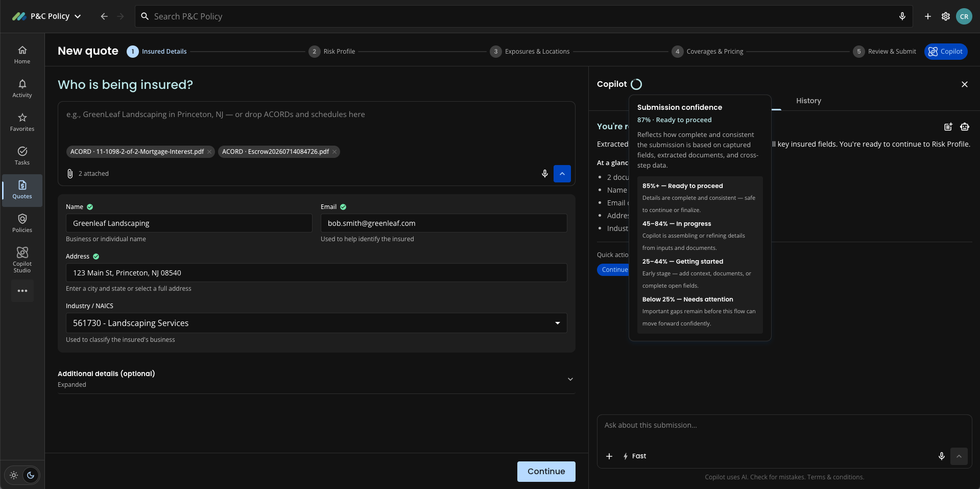This screenshot has height=489, width=980.
Task: Edit the Name field Greenleaf Landscaping
Action: [x=189, y=223]
